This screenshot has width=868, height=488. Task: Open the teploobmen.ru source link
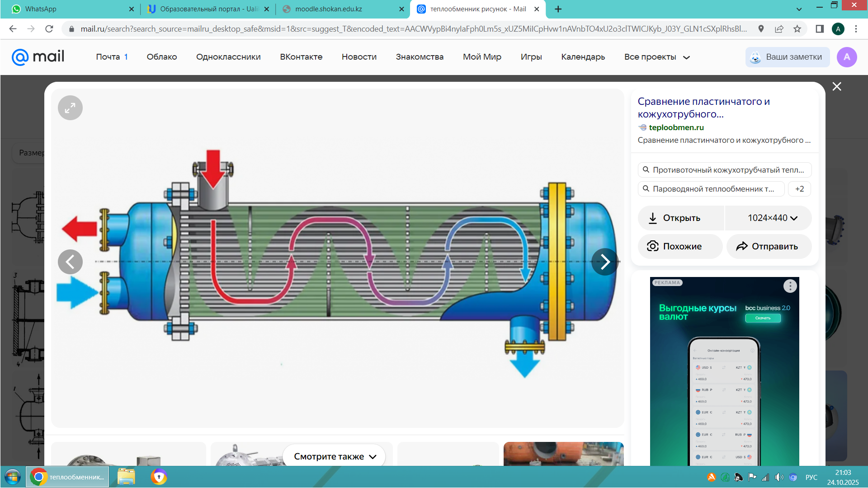tap(676, 127)
